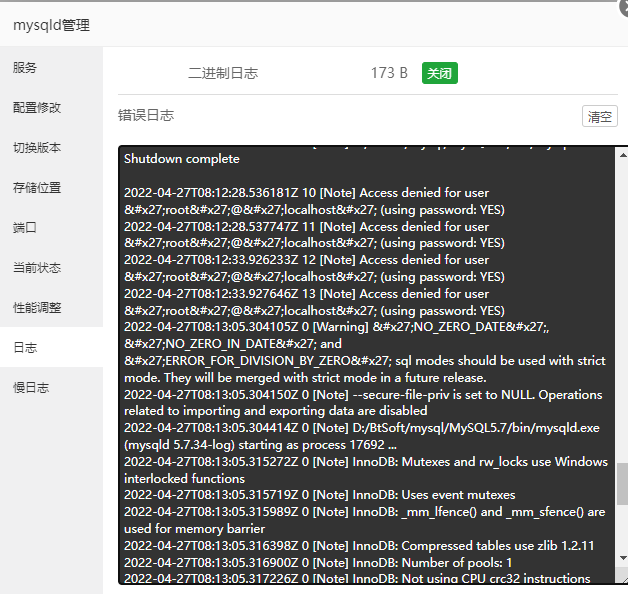Viewport: 628px width, 594px height.
Task: Go to 存储位置 settings
Action: [x=37, y=187]
